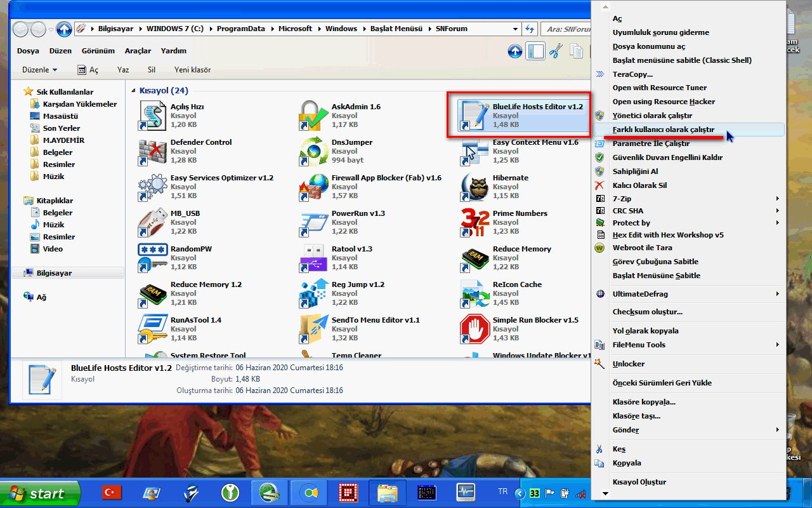
Task: Open the system monitor taskbar icon
Action: (x=466, y=491)
